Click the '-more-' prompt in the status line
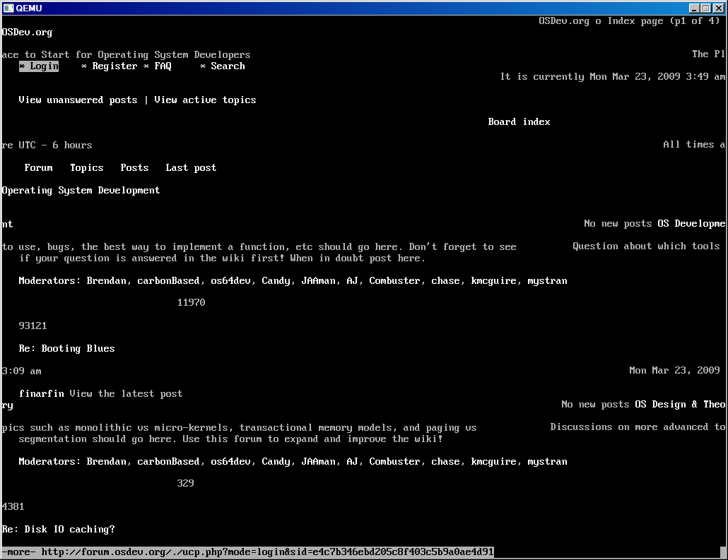Screen dimensions: 728x560 coord(18,552)
